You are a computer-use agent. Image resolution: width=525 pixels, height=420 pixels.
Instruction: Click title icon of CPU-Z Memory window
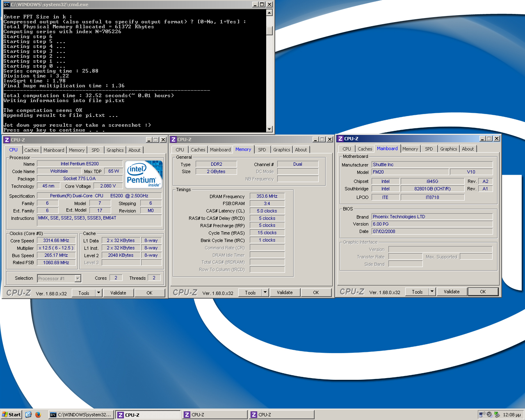tap(173, 139)
